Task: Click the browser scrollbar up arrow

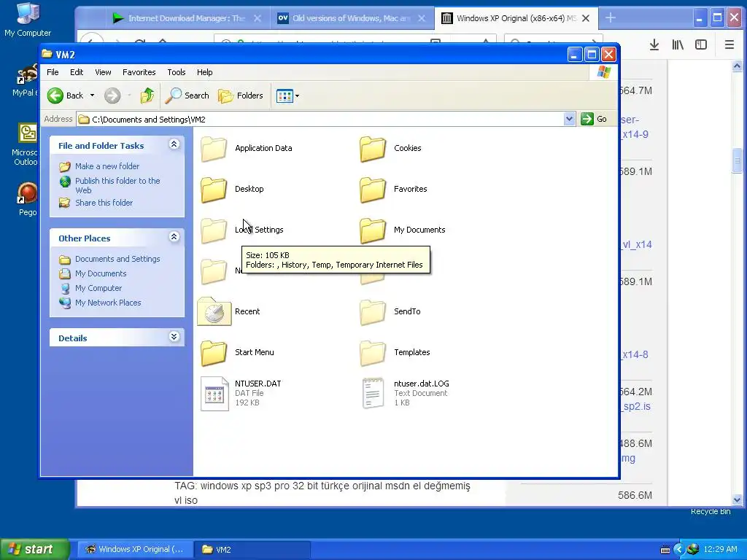Action: [x=737, y=66]
